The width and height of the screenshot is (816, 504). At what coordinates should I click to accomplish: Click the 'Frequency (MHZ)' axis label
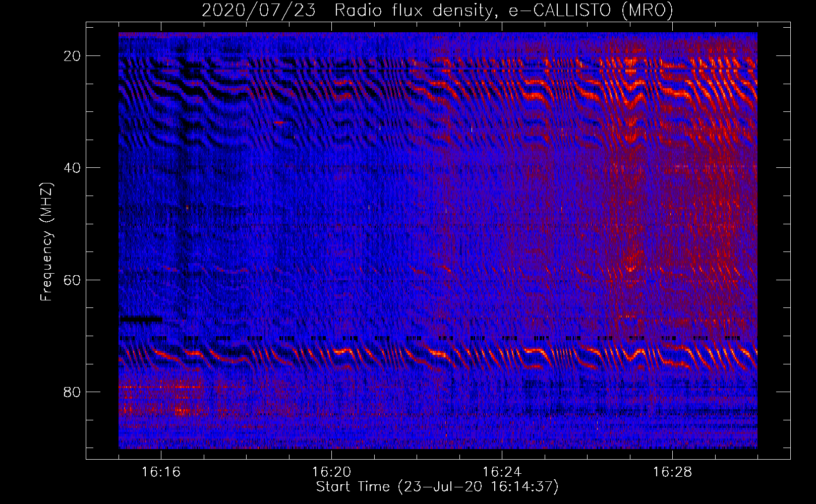point(46,242)
